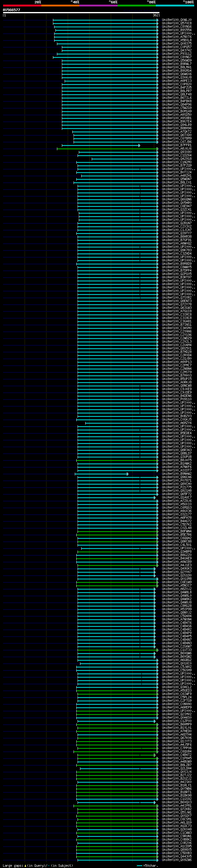Viewport: 197px width, 868px height.
Task: Select the UniRef100_C1UT33 label
Action: point(177,650)
